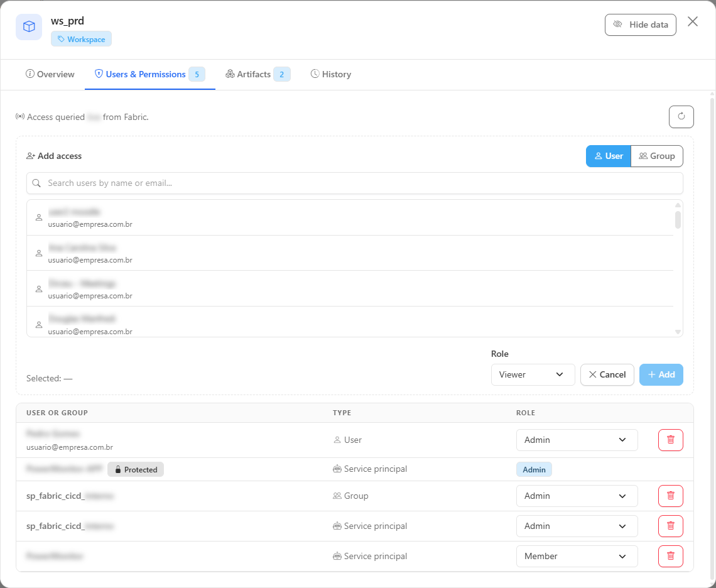Delete the sp_fabric_cicd Group row

[670, 496]
